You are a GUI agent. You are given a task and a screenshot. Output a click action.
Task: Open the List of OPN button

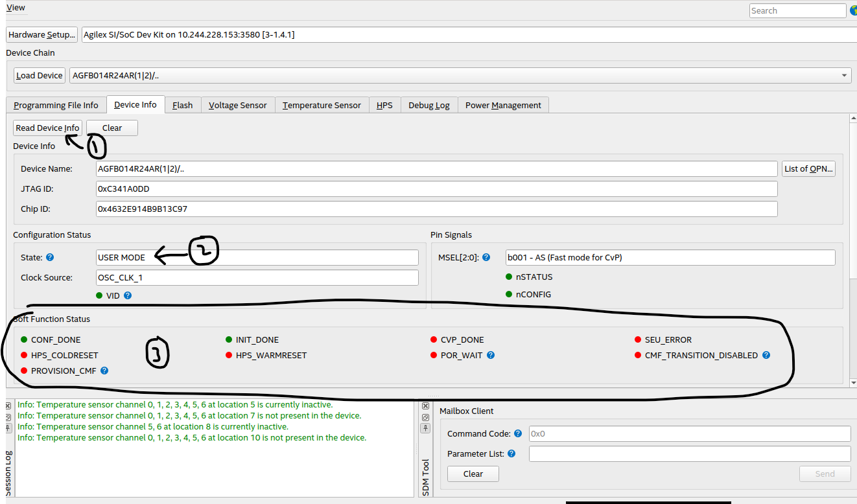pos(809,168)
